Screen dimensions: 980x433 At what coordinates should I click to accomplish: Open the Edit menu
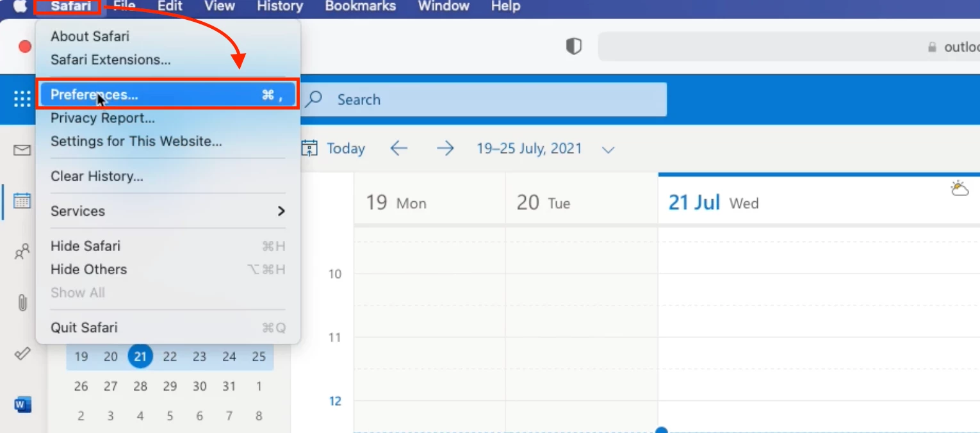coord(170,6)
